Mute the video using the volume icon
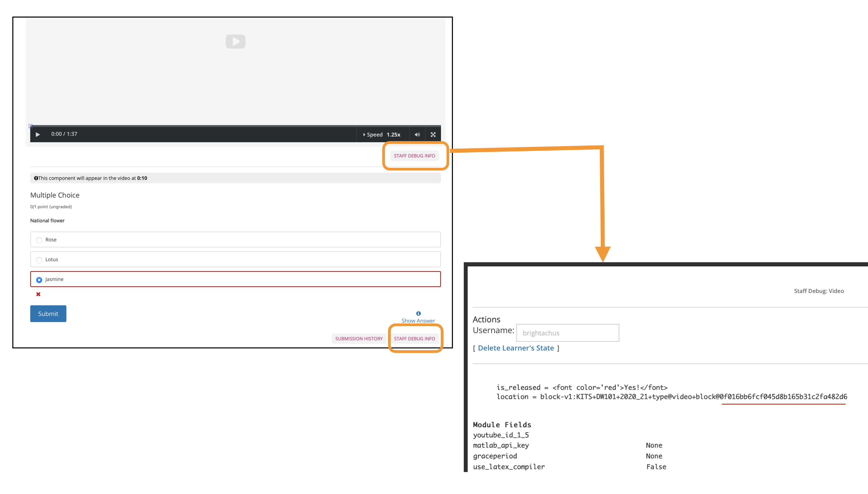Viewport: 868px width, 494px height. pyautogui.click(x=417, y=135)
